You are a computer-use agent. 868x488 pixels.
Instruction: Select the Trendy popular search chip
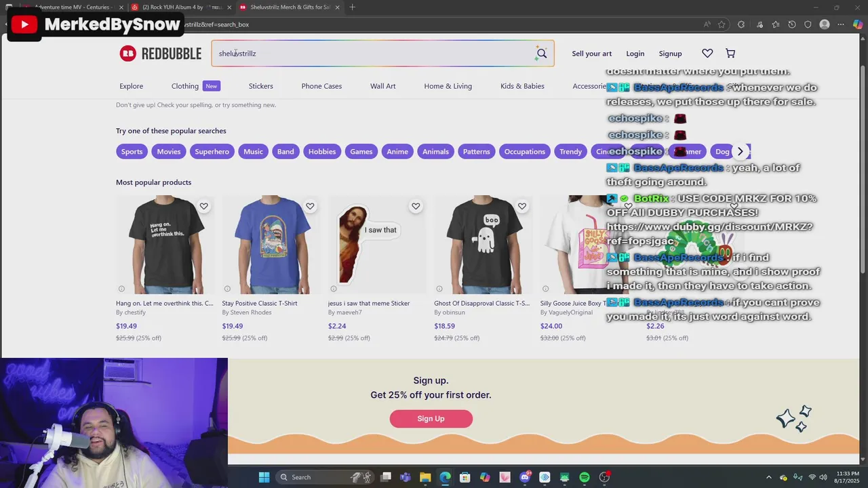click(570, 151)
